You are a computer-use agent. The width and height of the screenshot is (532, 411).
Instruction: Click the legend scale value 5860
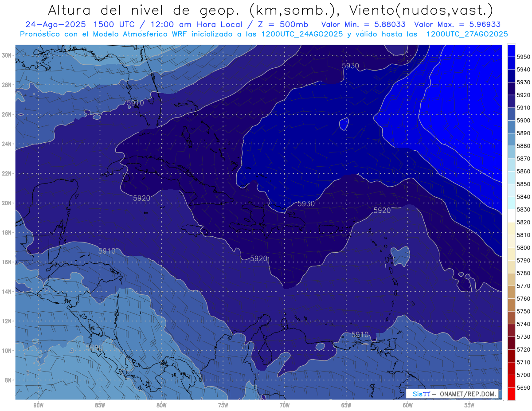coord(524,171)
